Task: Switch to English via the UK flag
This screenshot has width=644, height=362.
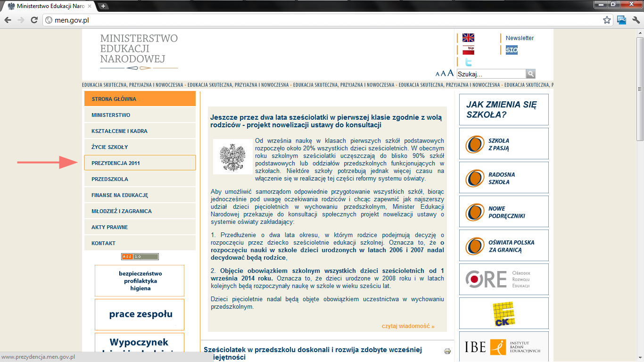Action: (x=468, y=38)
